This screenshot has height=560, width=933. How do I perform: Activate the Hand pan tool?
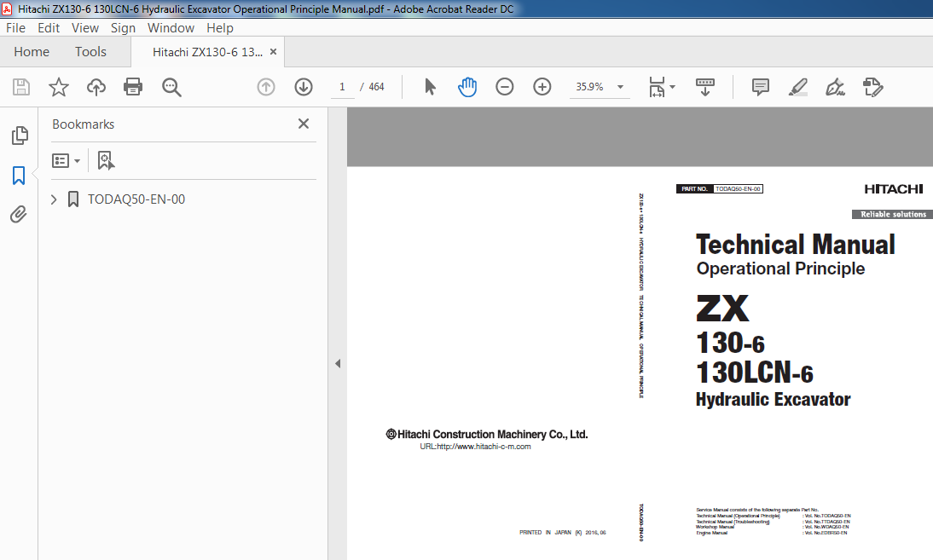pyautogui.click(x=467, y=87)
